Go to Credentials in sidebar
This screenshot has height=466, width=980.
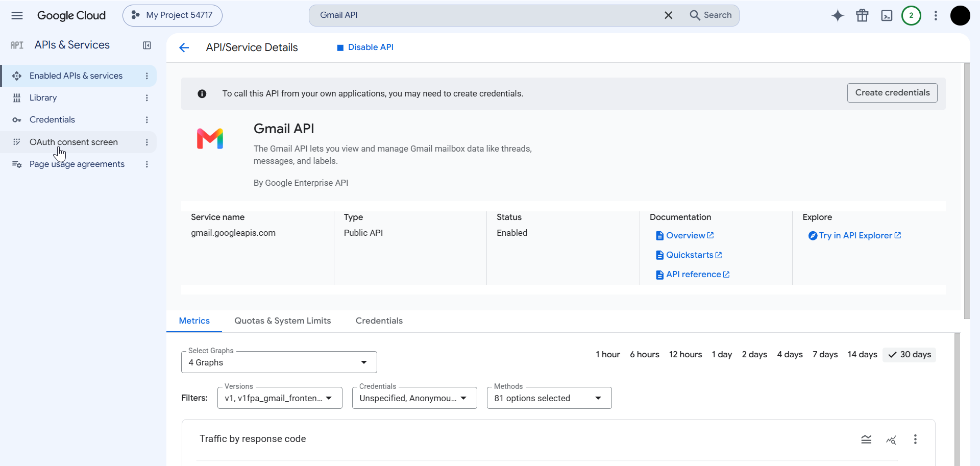click(x=52, y=119)
